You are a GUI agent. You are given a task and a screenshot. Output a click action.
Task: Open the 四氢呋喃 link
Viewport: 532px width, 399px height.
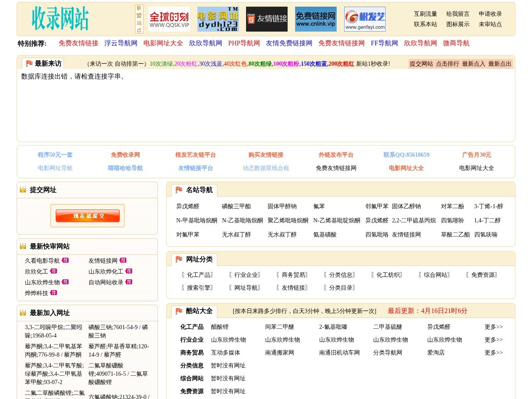(x=486, y=234)
